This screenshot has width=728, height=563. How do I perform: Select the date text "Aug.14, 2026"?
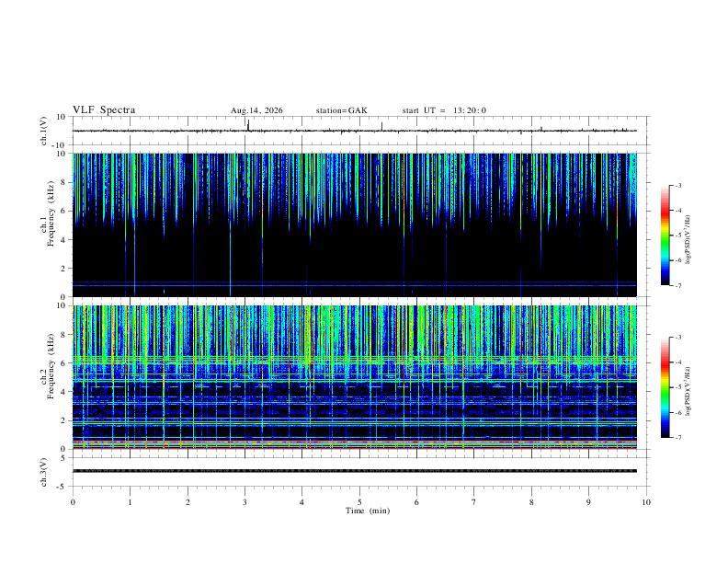coord(256,110)
